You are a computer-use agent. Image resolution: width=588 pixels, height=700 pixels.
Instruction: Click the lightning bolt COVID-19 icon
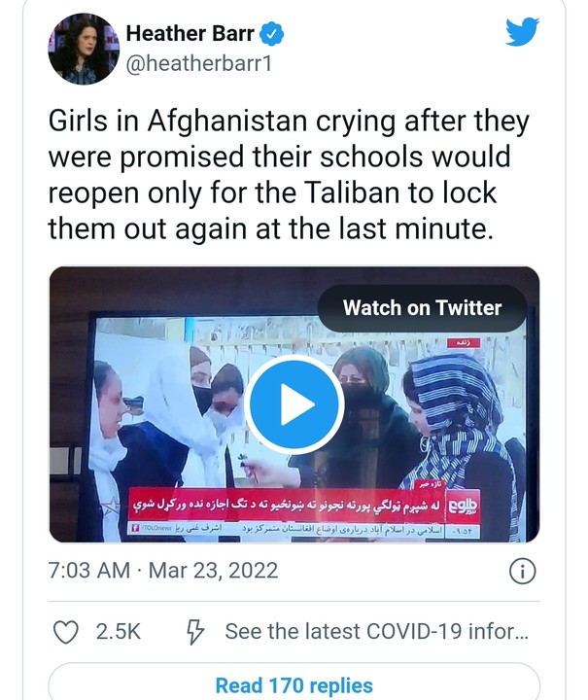(x=195, y=632)
